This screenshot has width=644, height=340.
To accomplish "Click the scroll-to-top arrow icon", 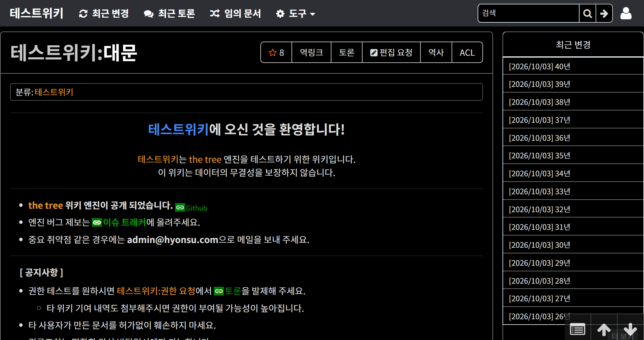I will (x=604, y=329).
